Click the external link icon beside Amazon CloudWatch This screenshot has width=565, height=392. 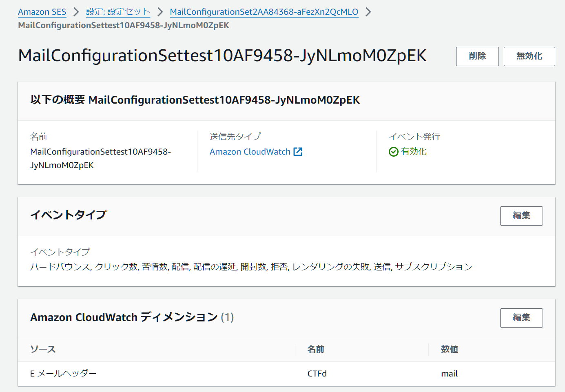point(298,152)
